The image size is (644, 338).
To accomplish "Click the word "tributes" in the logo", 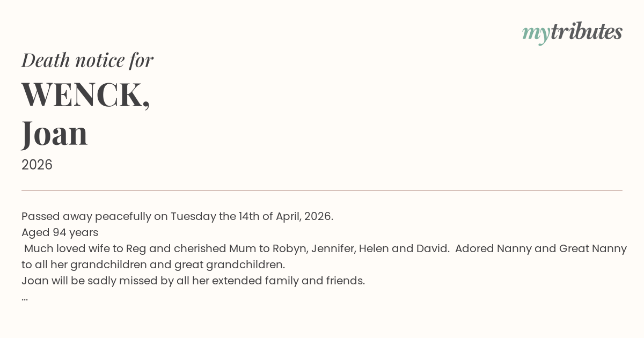I will point(586,32).
